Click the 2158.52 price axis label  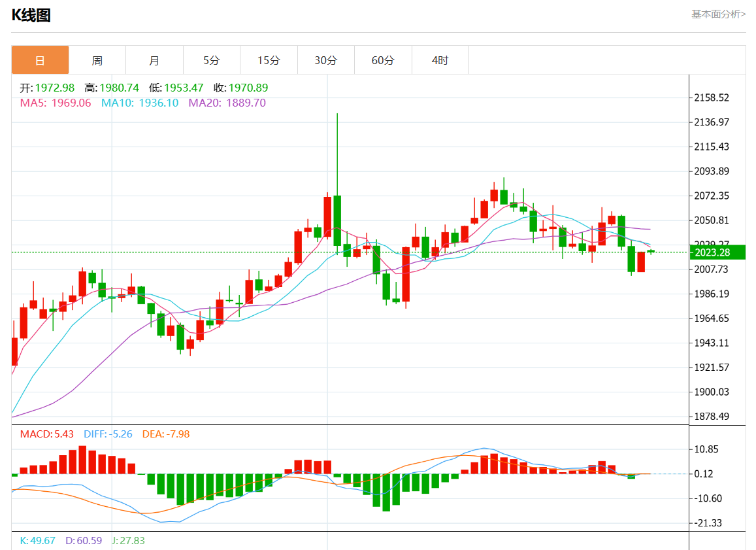(712, 98)
